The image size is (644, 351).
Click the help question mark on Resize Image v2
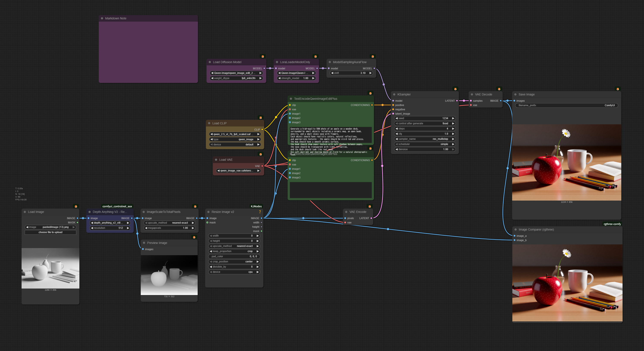[x=260, y=212]
